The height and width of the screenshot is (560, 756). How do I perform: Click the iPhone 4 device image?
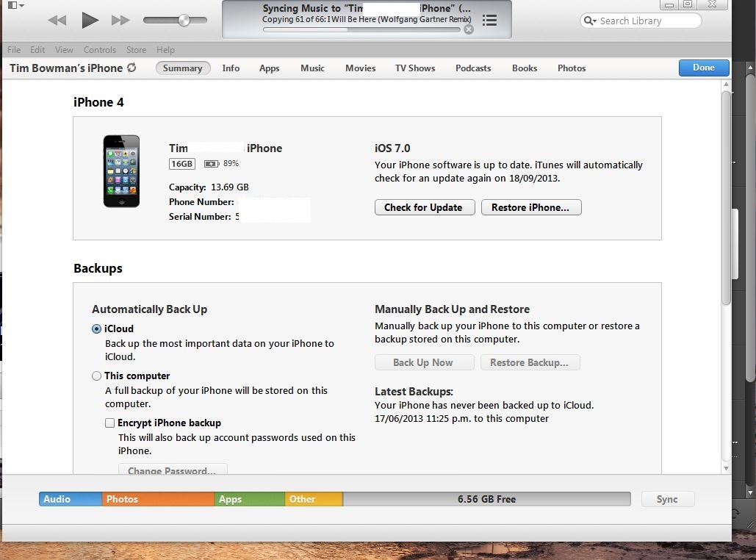121,171
